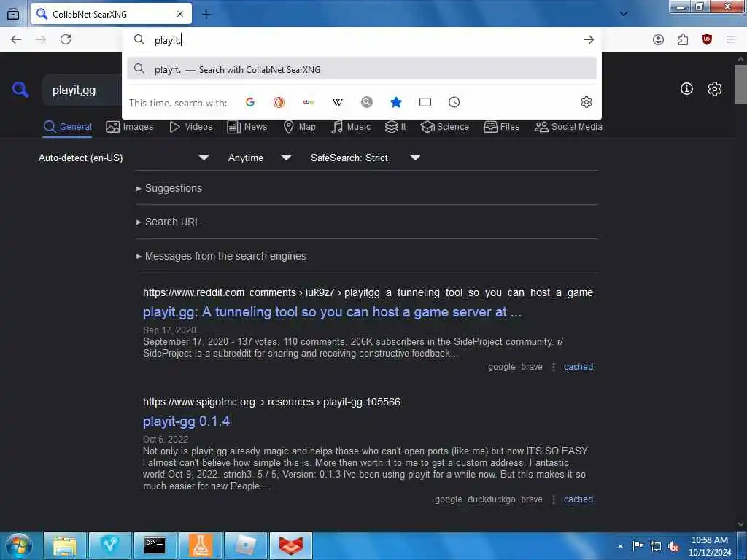Screen dimensions: 747x560
Task: Switch to the Videos category tab
Action: pos(191,127)
